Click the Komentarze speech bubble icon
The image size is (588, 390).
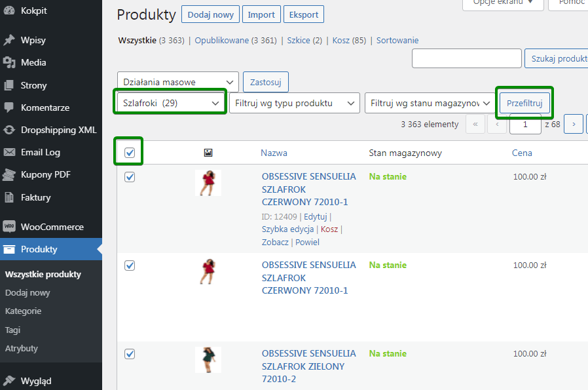9,107
